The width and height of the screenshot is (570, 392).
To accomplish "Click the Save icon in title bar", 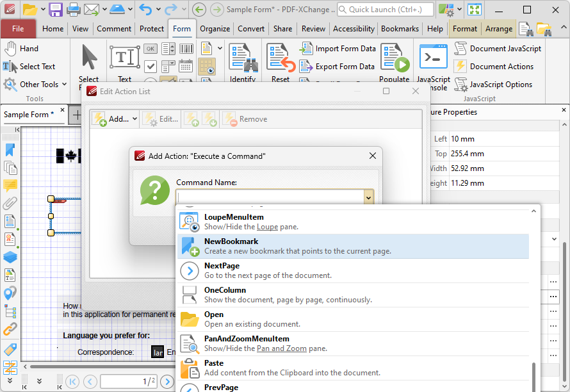I will click(56, 10).
